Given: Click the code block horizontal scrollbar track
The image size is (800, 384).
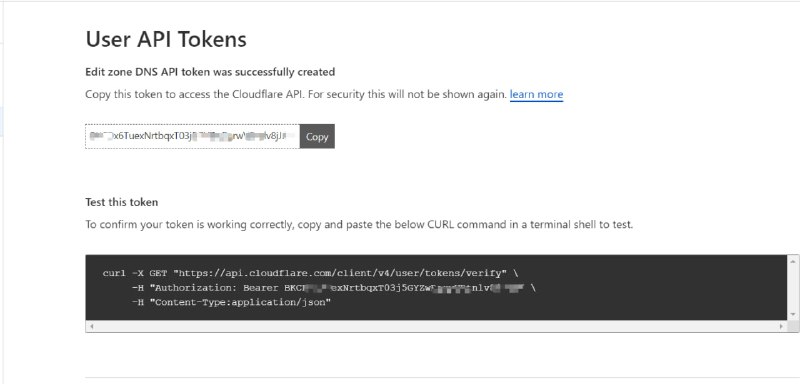Looking at the screenshot, I should (436, 326).
